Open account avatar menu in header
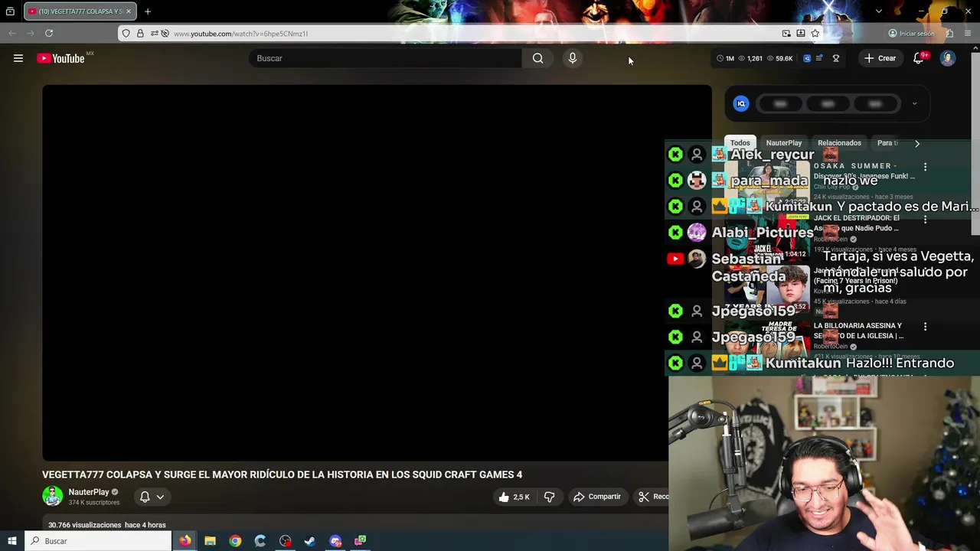The width and height of the screenshot is (980, 551). pyautogui.click(x=948, y=58)
